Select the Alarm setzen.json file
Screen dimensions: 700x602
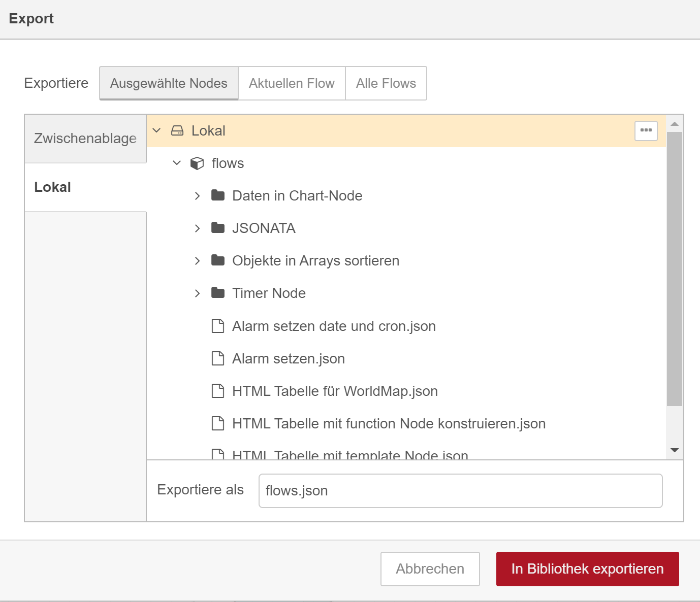coord(406,358)
